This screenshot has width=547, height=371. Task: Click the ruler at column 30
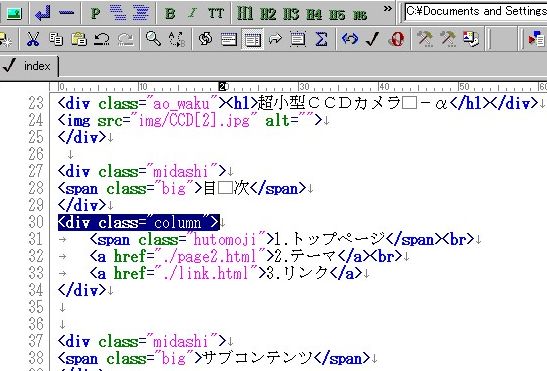pos(304,87)
